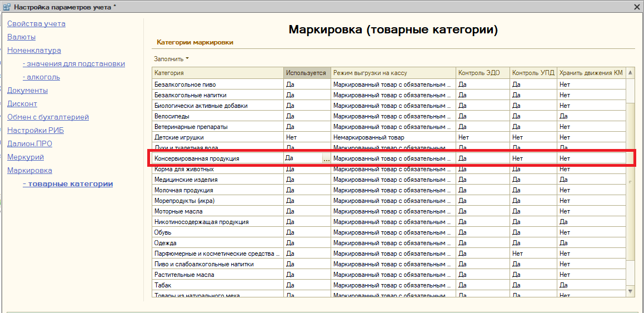The height and width of the screenshot is (313, 644).
Task: Open the Меркурий settings link
Action: (x=26, y=157)
